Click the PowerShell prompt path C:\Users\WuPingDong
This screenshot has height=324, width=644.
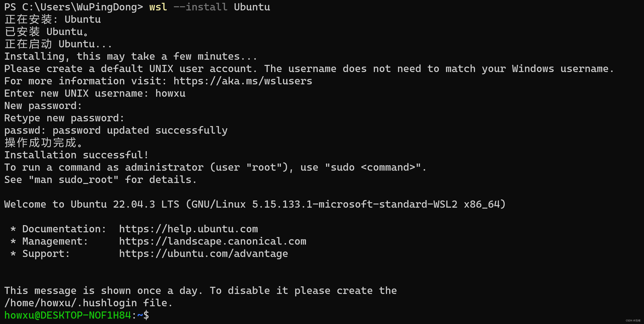(x=79, y=7)
